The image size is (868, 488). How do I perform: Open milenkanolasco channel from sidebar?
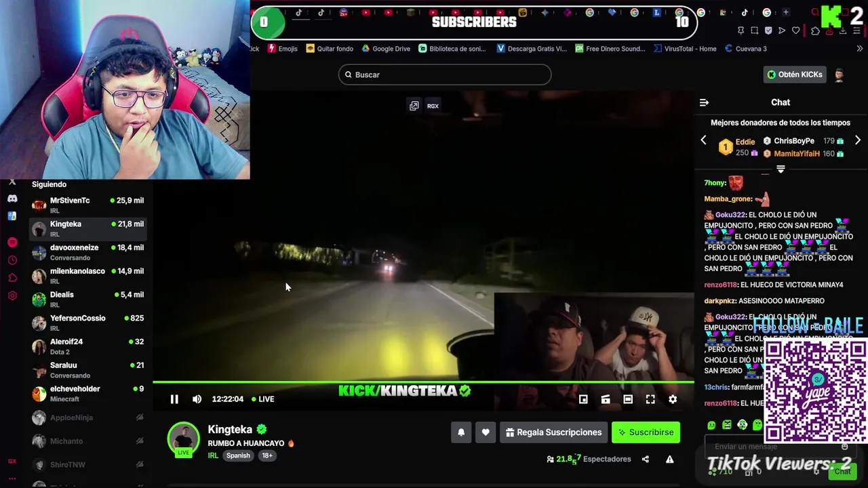(x=88, y=275)
